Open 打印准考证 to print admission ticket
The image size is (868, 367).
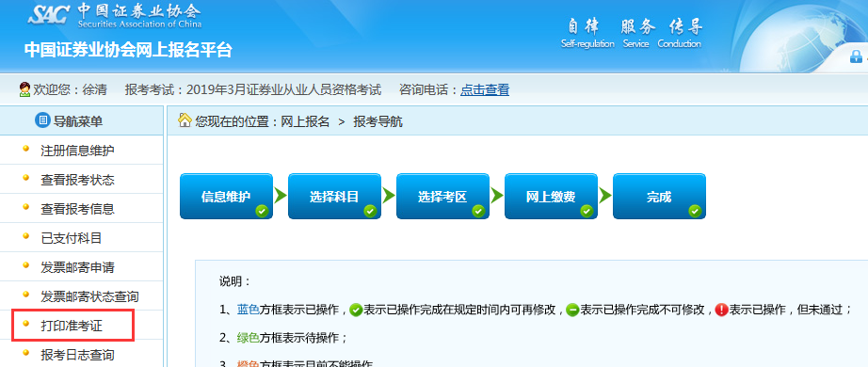(x=72, y=326)
